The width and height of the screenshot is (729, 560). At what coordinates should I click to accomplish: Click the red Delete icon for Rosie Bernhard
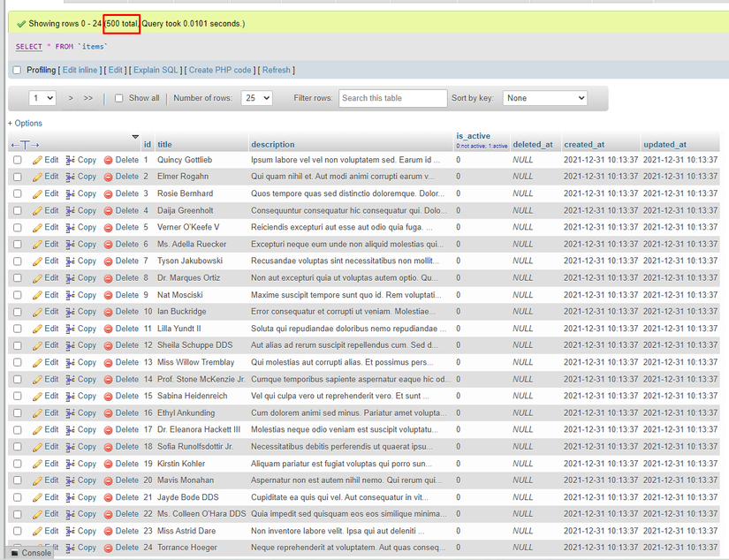pos(109,194)
